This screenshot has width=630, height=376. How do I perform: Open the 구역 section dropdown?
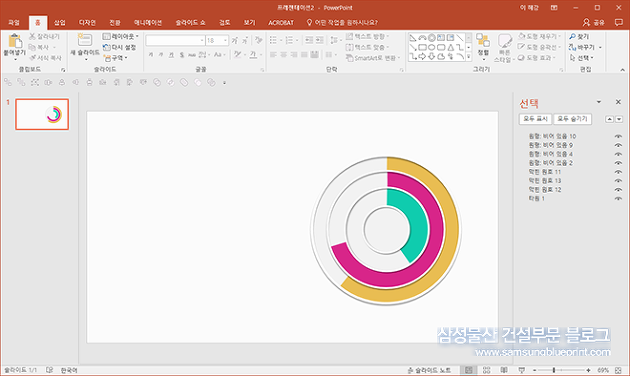[115, 58]
